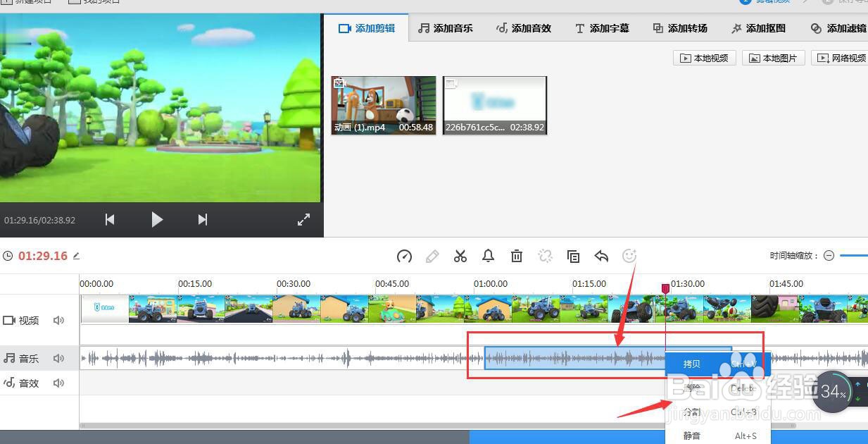Click the unlink audio icon
The width and height of the screenshot is (868, 444).
pos(545,257)
